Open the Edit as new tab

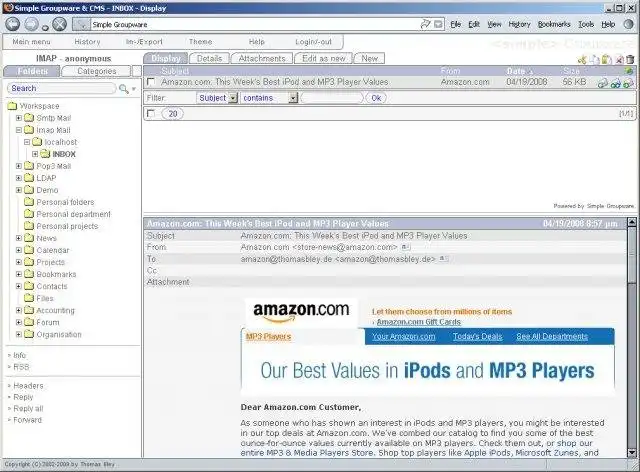(x=324, y=58)
